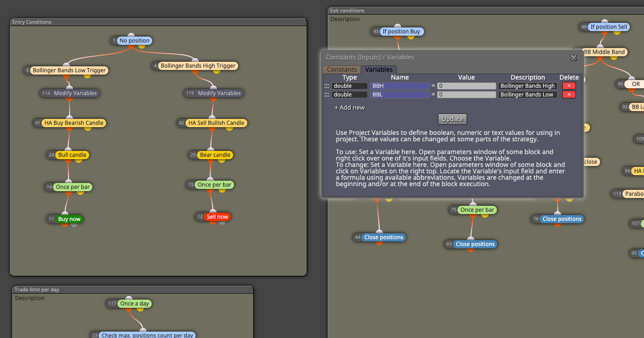Image resolution: width=644 pixels, height=338 pixels.
Task: Click the Description text in Trade limit area
Action: point(30,298)
